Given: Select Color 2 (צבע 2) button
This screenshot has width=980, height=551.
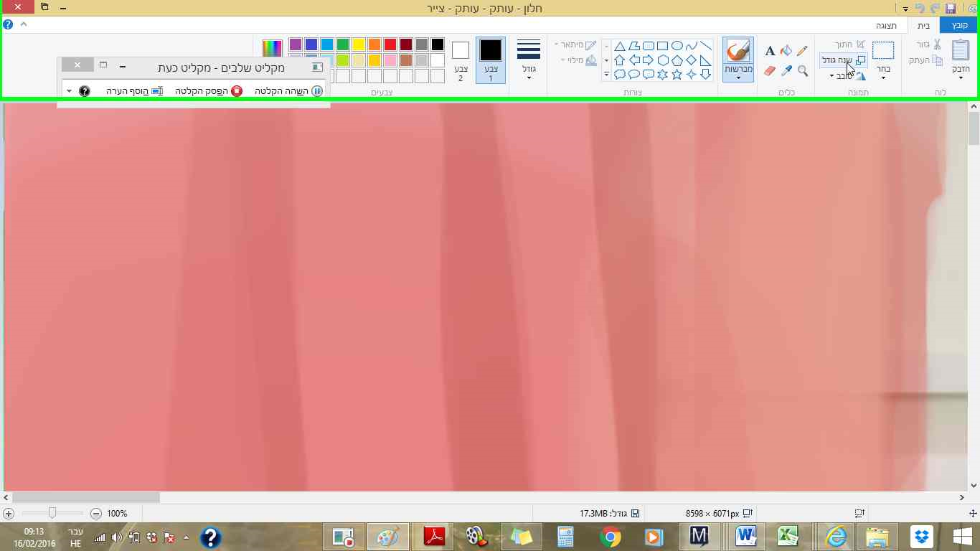Looking at the screenshot, I should point(461,60).
